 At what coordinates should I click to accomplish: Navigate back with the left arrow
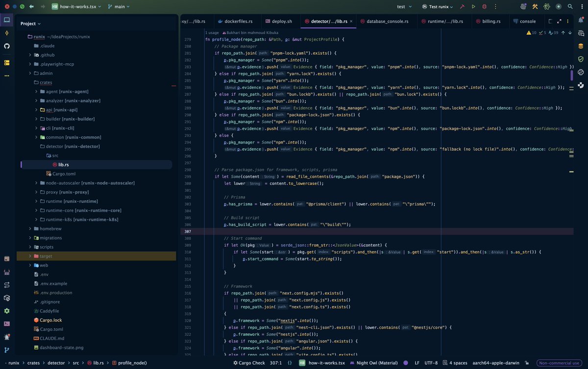(x=31, y=7)
